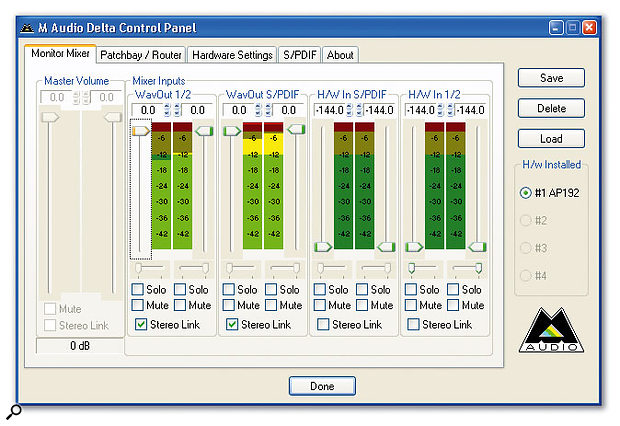620x426 pixels.
Task: Click the left WavOut S/PDIF pan slider
Action: 241,269
